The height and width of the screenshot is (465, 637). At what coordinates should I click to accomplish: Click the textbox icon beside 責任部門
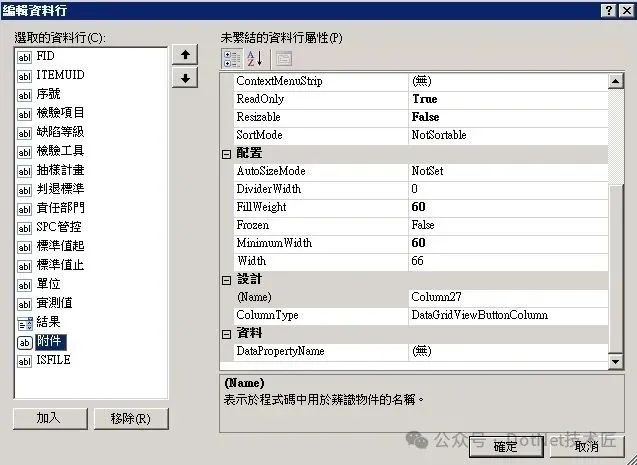(x=24, y=210)
